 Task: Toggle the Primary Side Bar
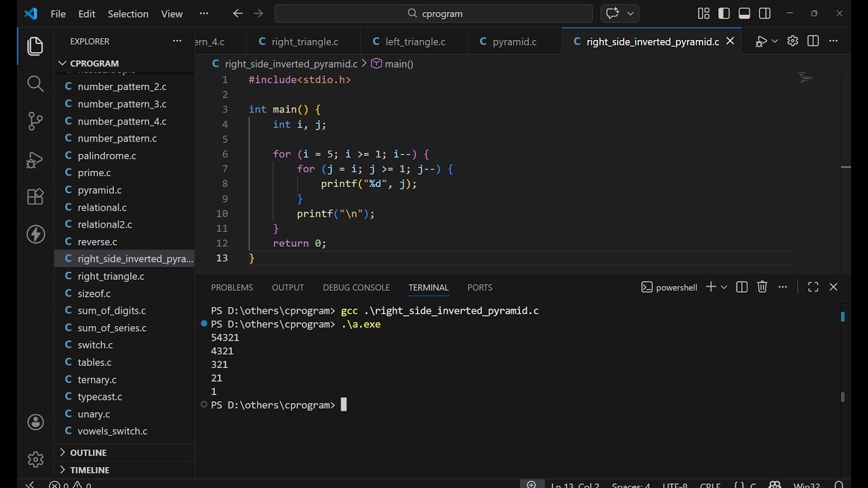click(724, 14)
